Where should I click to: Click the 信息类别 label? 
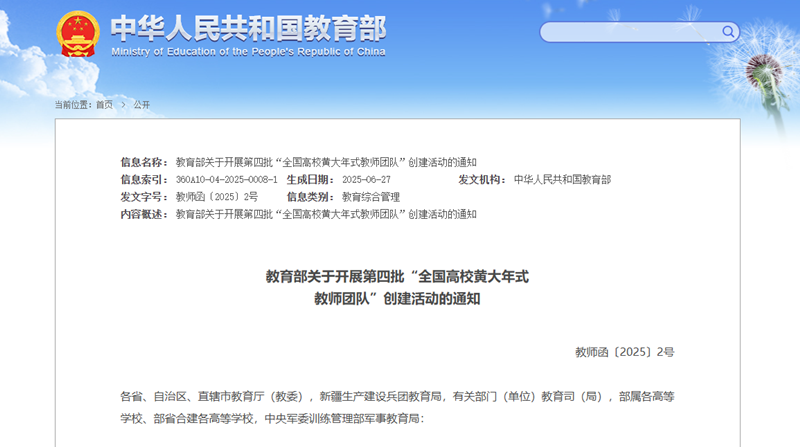310,197
